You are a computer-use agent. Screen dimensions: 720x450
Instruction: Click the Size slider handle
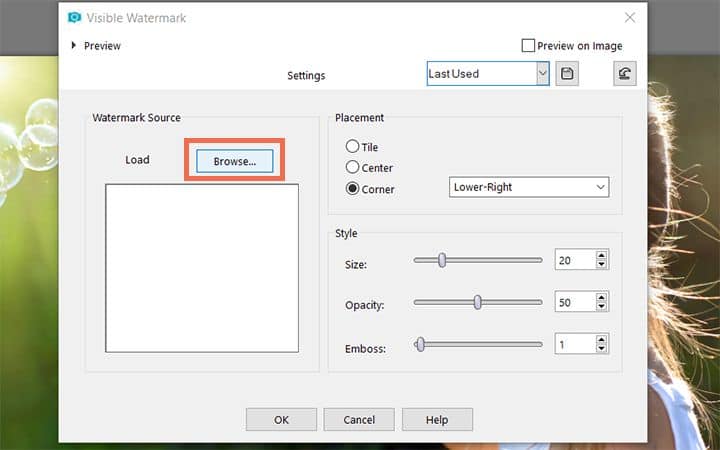tap(442, 260)
